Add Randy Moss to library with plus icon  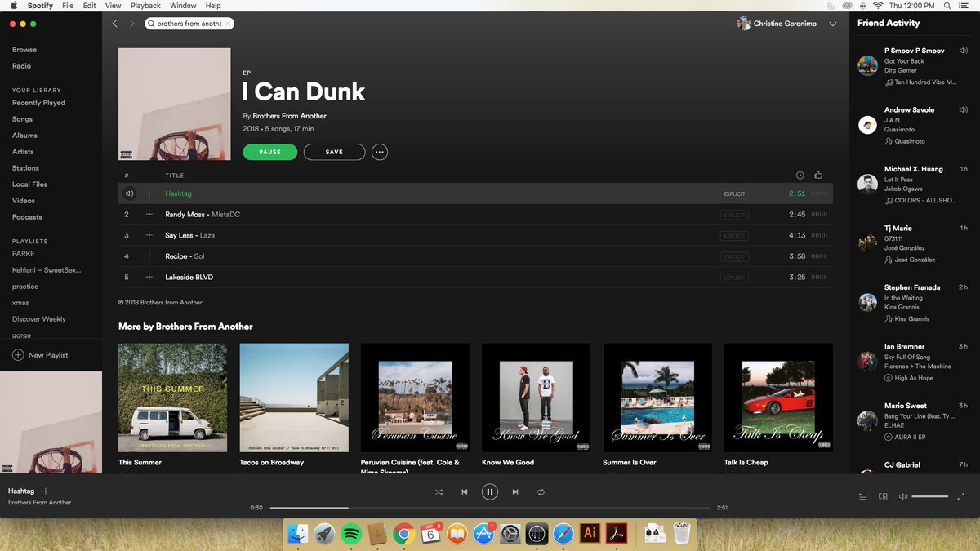pyautogui.click(x=149, y=215)
